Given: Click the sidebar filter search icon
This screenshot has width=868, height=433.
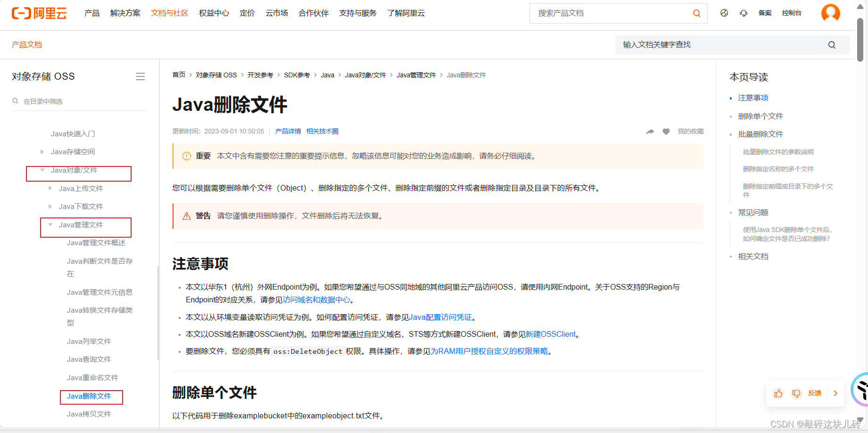Looking at the screenshot, I should [x=16, y=101].
